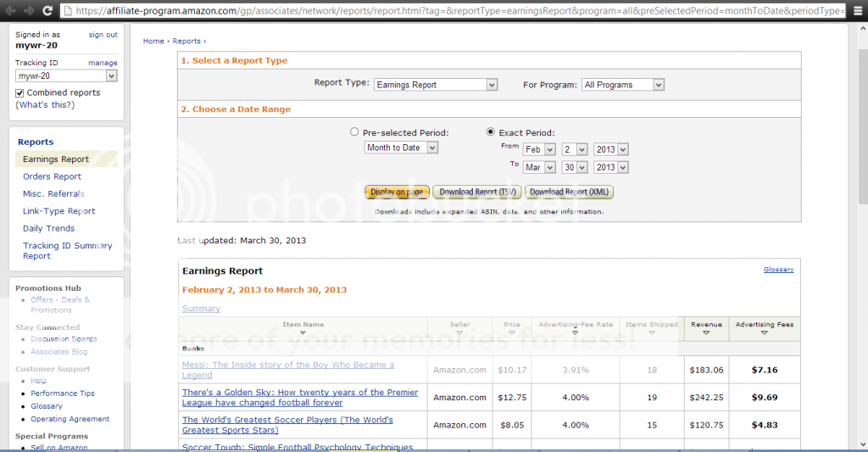Open Discussion Boards link
Screen dimensions: 868x452
[64, 338]
